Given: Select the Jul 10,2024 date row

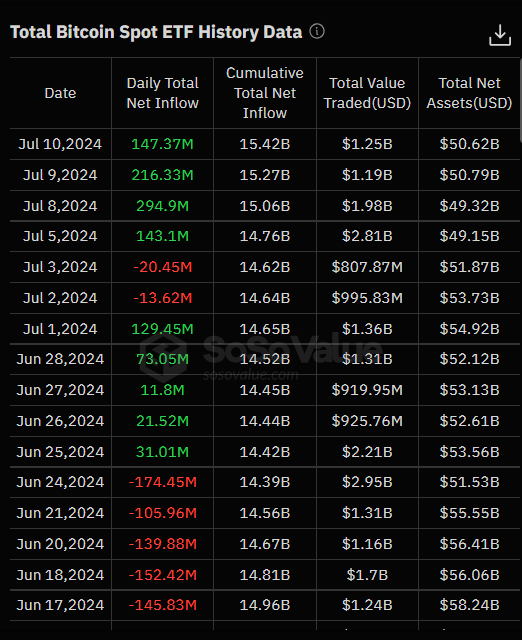Looking at the screenshot, I should pos(60,144).
